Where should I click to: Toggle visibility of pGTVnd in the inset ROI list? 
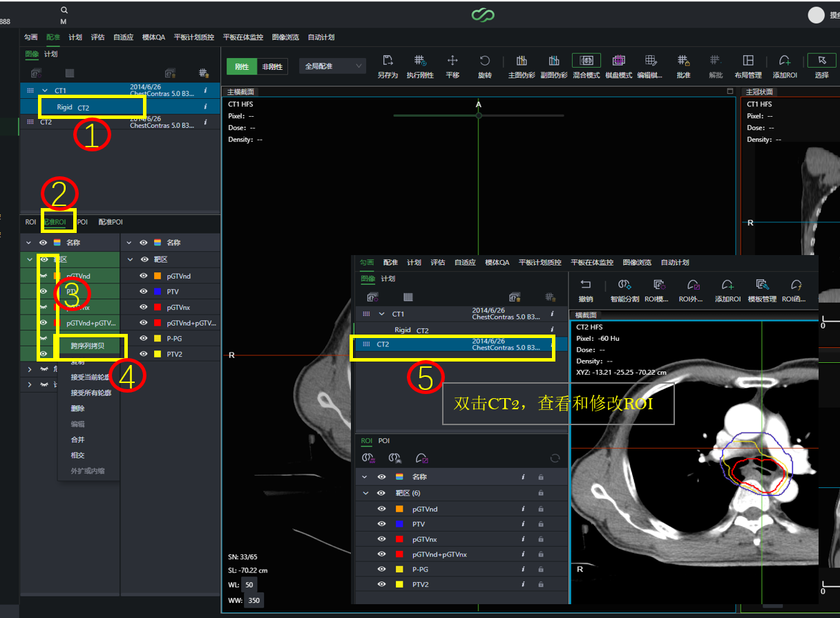381,509
